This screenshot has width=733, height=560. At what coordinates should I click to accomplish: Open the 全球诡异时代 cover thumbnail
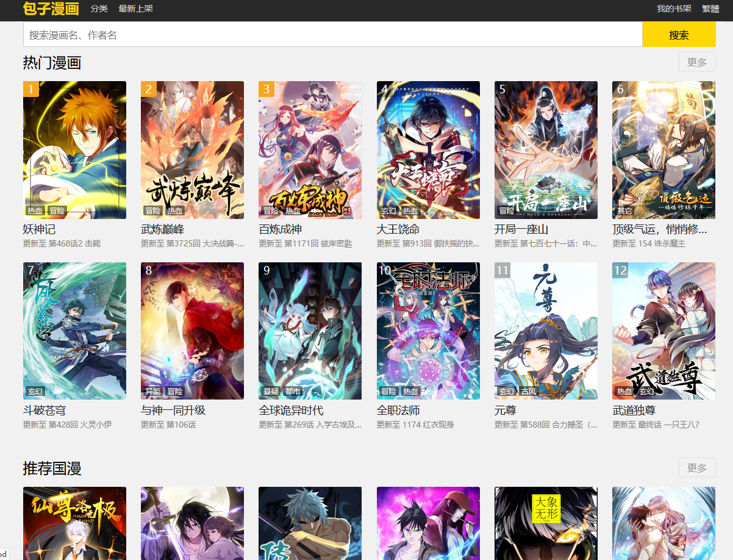pyautogui.click(x=310, y=331)
